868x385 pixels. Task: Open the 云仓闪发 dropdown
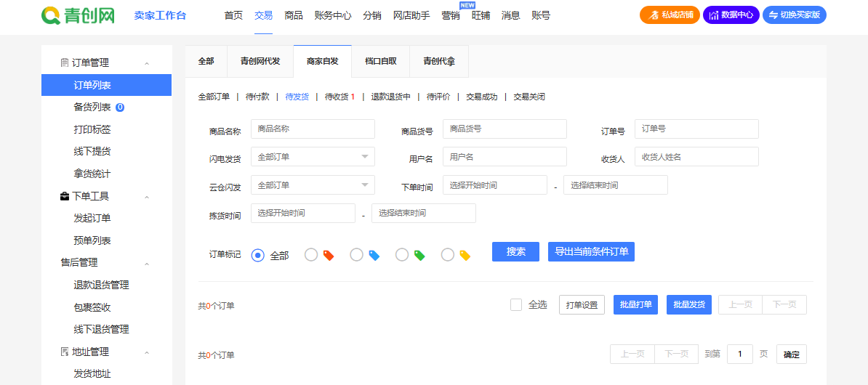point(313,185)
